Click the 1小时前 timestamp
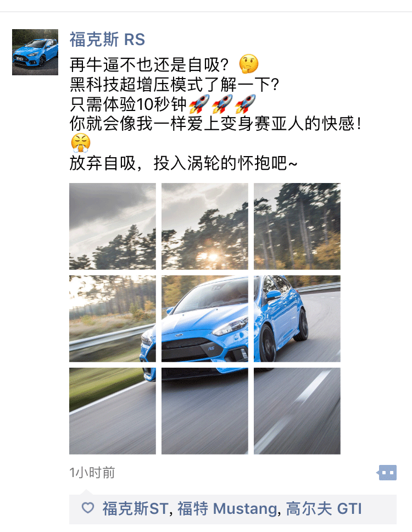The height and width of the screenshot is (532, 412). click(92, 472)
